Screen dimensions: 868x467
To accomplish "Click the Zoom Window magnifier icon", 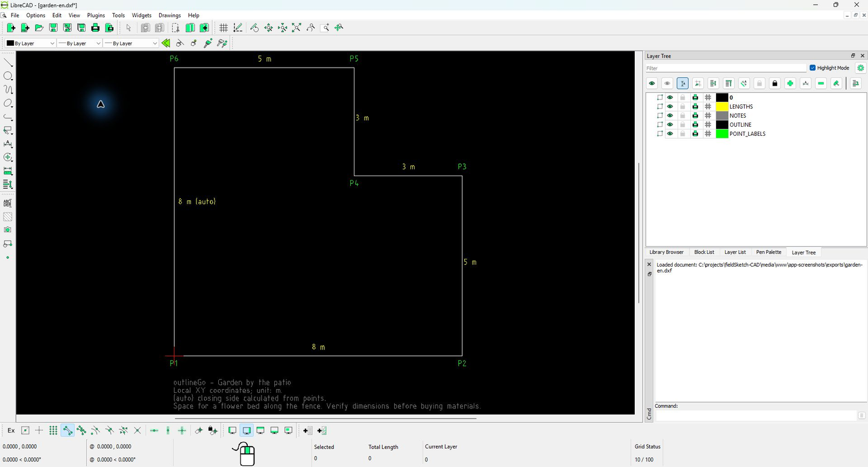I will pos(325,28).
